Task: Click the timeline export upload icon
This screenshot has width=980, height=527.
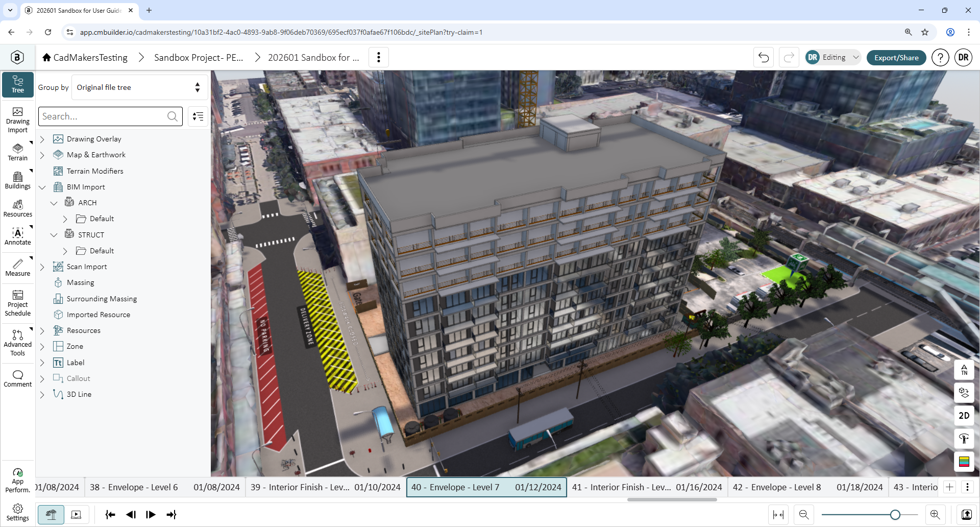Action: coord(967,515)
